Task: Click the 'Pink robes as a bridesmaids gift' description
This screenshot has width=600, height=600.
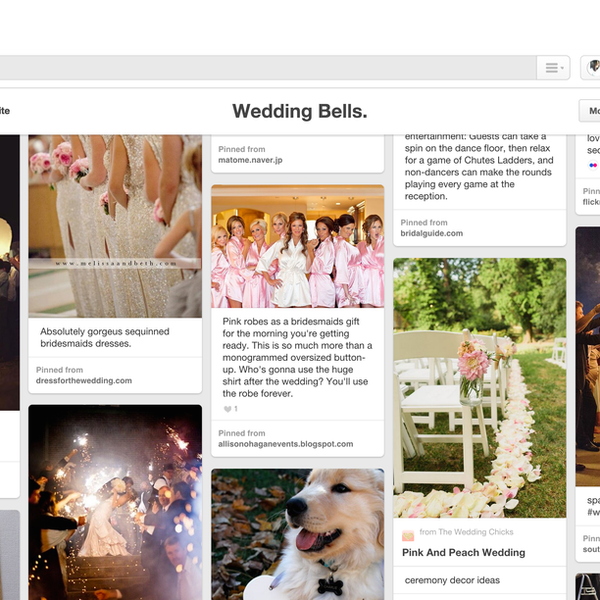Action: 297,357
